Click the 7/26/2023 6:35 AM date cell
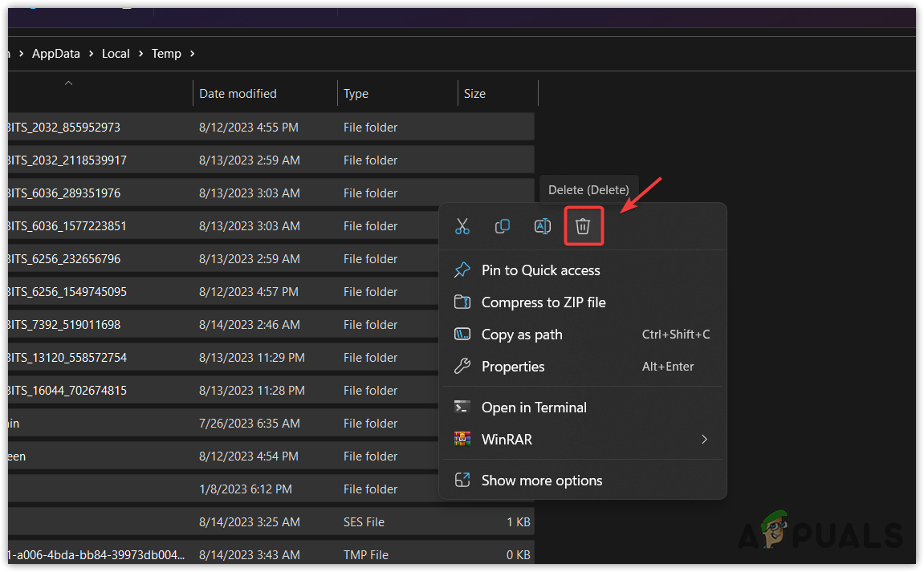This screenshot has height=572, width=924. click(x=250, y=424)
